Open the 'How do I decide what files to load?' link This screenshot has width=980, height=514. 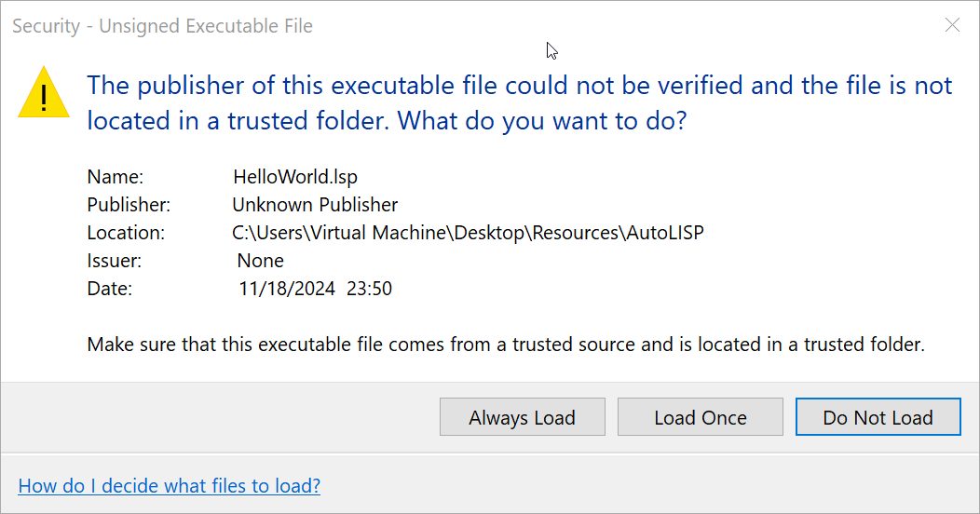[169, 485]
